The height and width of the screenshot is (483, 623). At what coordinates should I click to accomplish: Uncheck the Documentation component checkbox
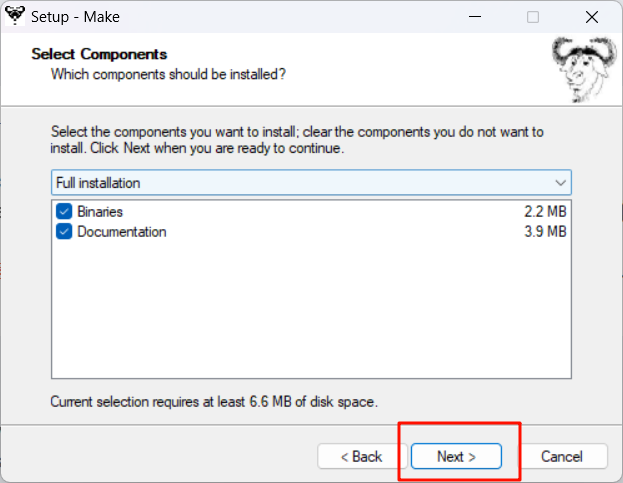pos(64,232)
